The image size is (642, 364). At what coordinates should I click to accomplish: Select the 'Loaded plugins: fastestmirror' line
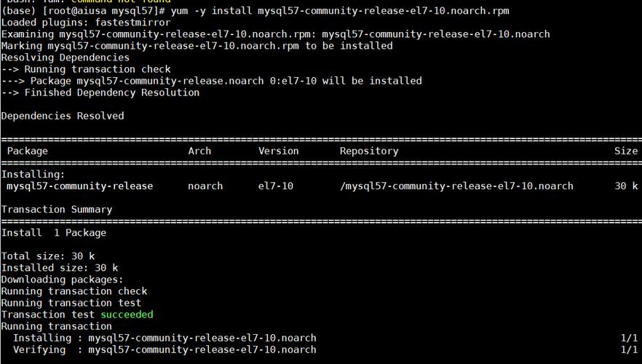(86, 22)
